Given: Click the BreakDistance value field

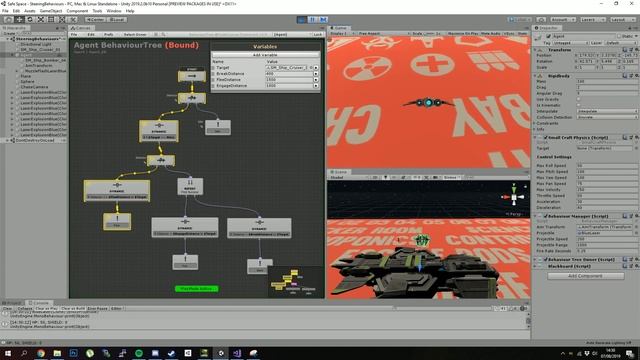Looking at the screenshot, I should [289, 73].
